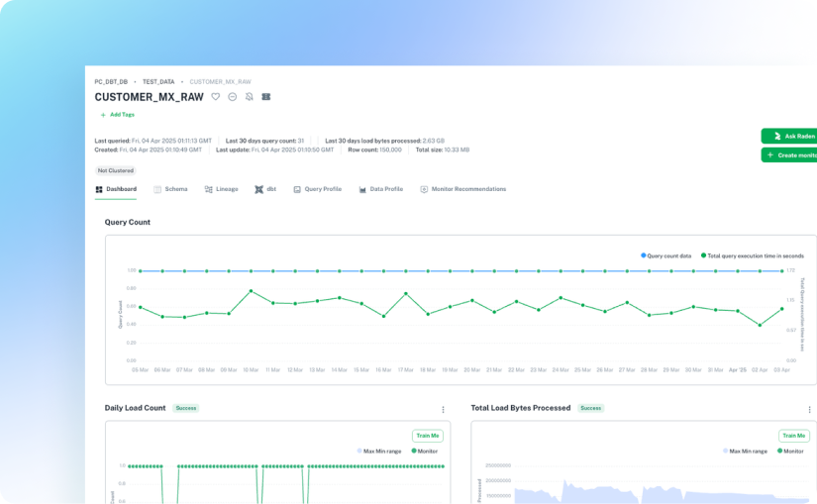Click the Ask Raden button
This screenshot has height=504, width=817.
(789, 136)
